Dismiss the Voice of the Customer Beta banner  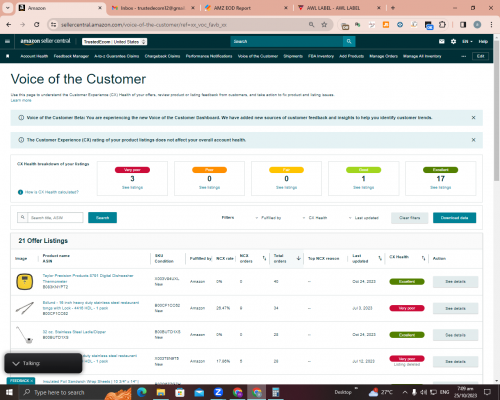(x=473, y=118)
